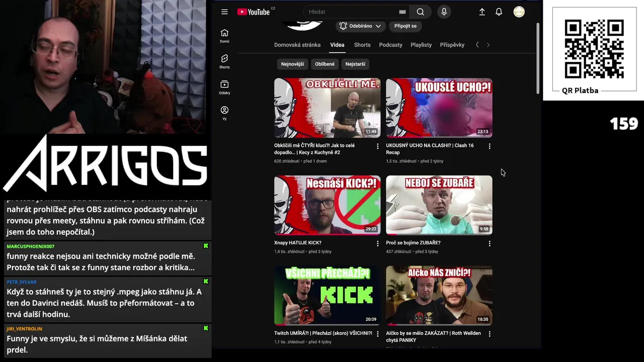Screen dimensions: 644x362
Task: Open title link Twitch UMÍRÁ?!
Action: tap(323, 333)
